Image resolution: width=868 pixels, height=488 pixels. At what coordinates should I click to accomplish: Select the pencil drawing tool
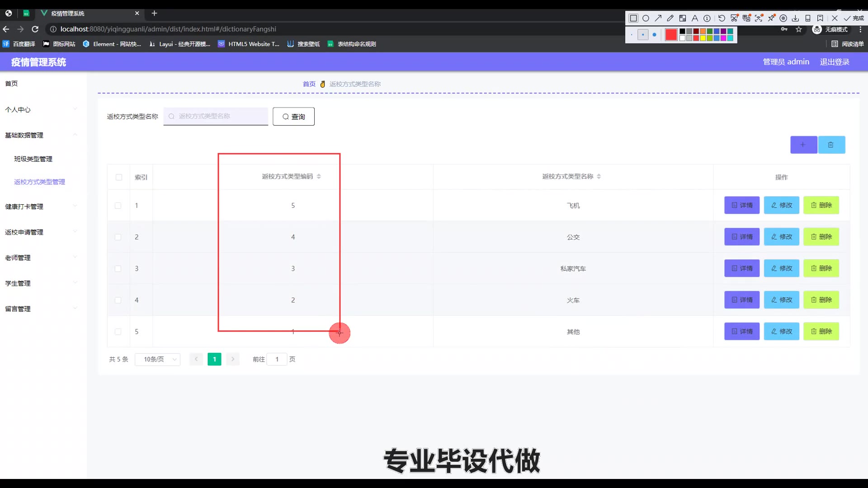670,19
